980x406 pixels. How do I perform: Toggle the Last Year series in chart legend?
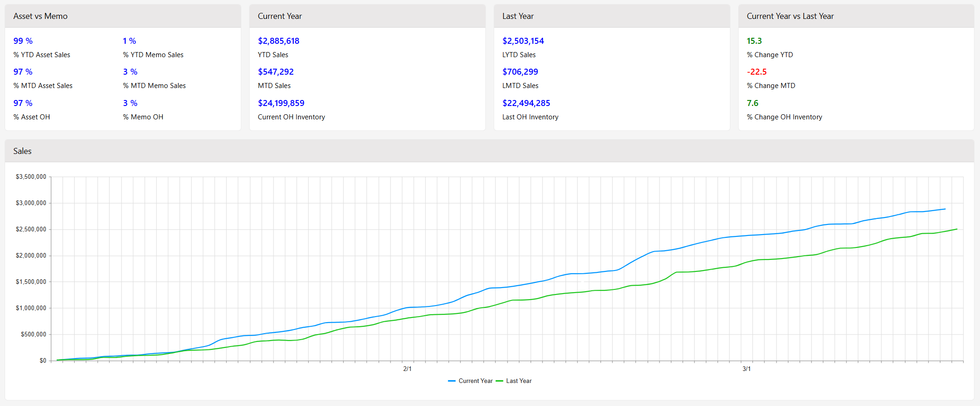coord(519,381)
